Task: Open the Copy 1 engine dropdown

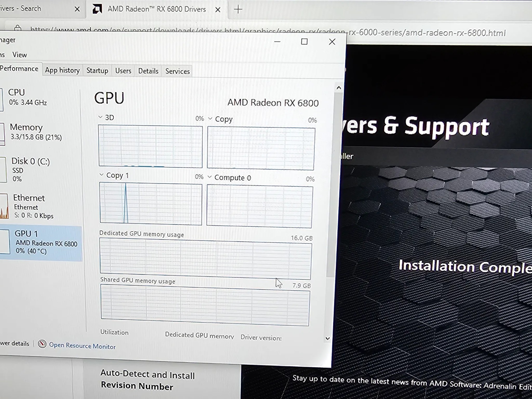Action: point(102,175)
